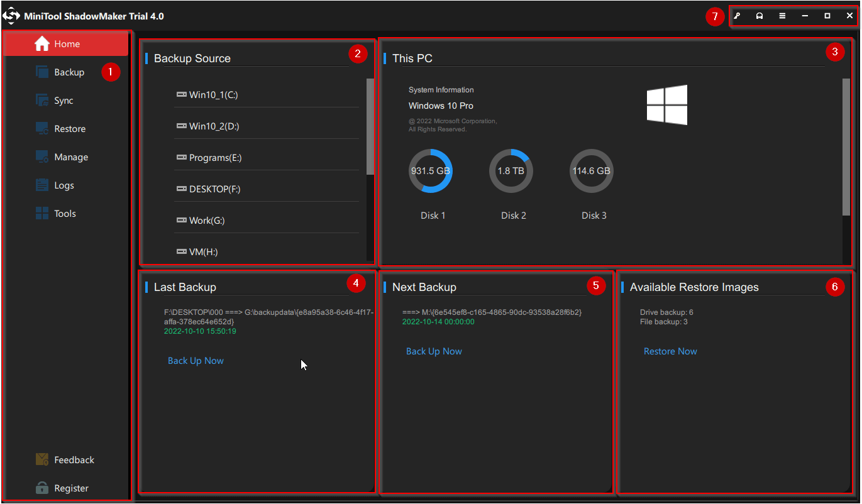
Task: Click Back Up Now under Next Backup
Action: point(434,351)
